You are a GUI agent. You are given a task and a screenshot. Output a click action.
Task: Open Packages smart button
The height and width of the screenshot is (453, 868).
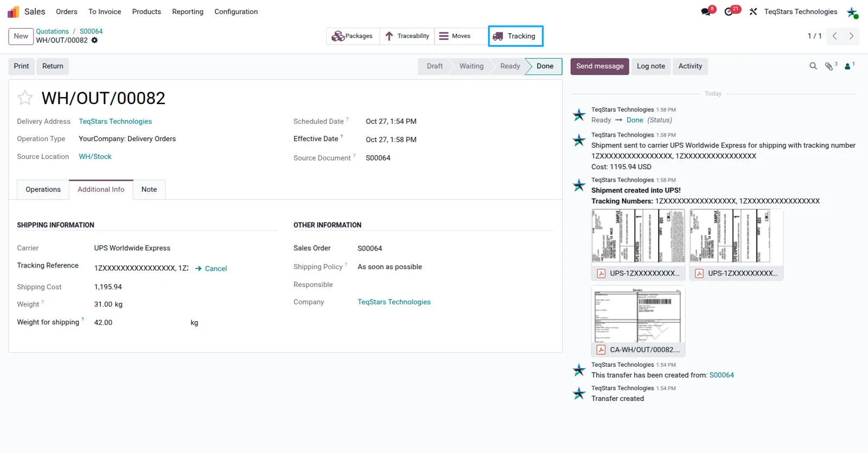point(353,36)
